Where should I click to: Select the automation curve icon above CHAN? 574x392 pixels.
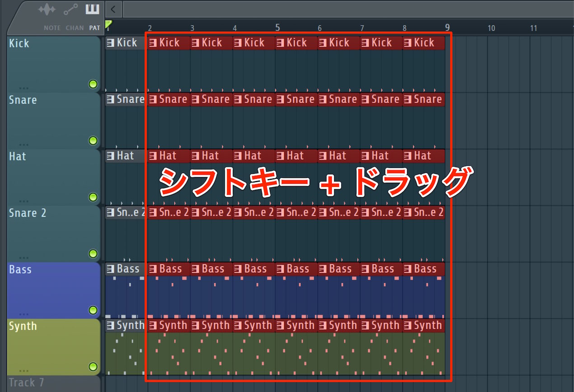(x=70, y=9)
